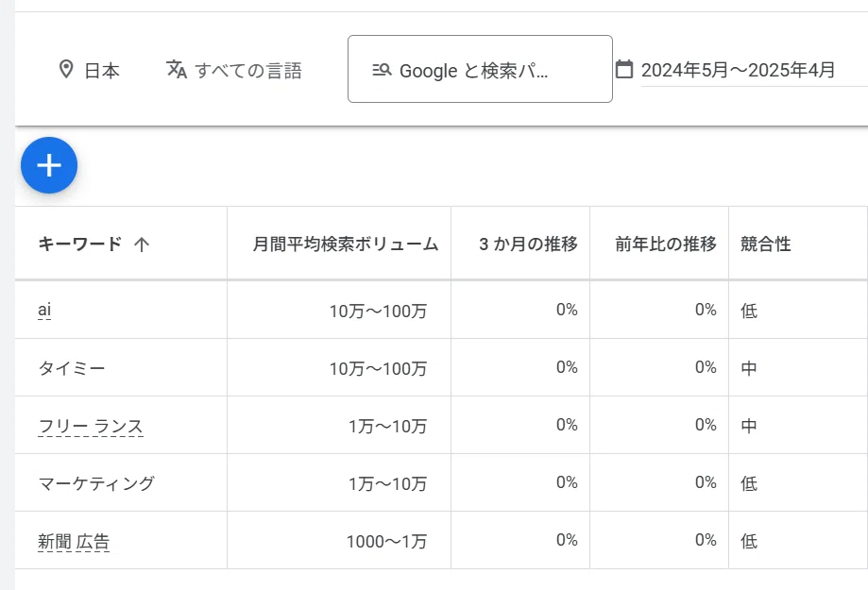The height and width of the screenshot is (590, 868).
Task: Click the calendar icon for the date range
Action: 624,69
